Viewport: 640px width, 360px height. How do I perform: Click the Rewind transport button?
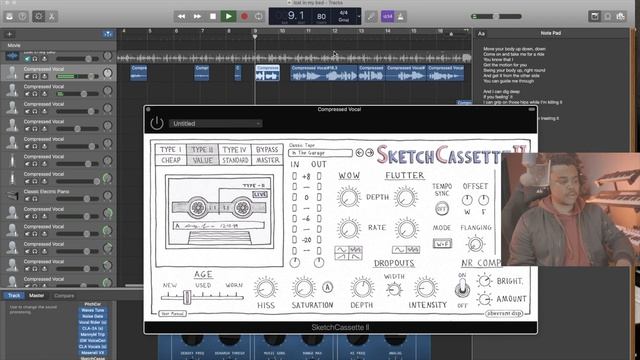(x=181, y=16)
